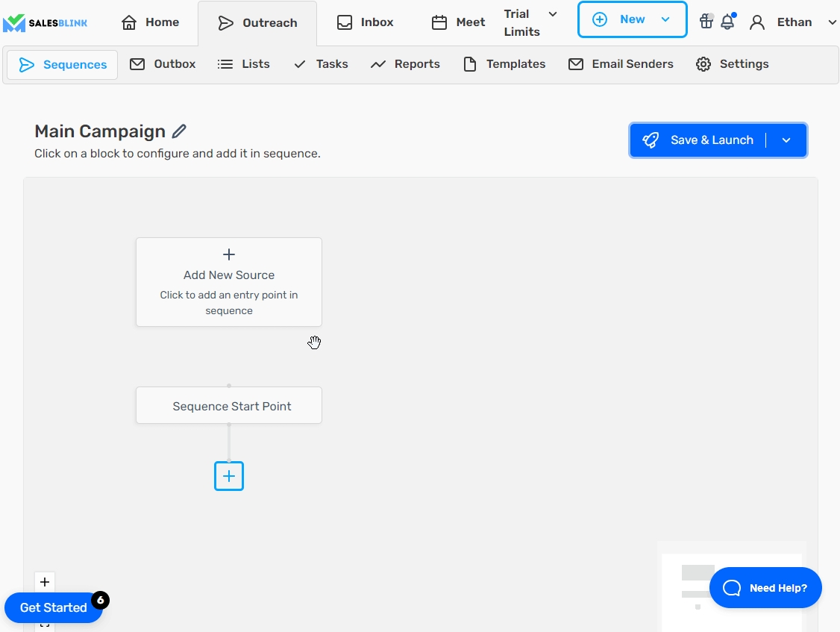Open the Need Help? chat button

click(765, 588)
